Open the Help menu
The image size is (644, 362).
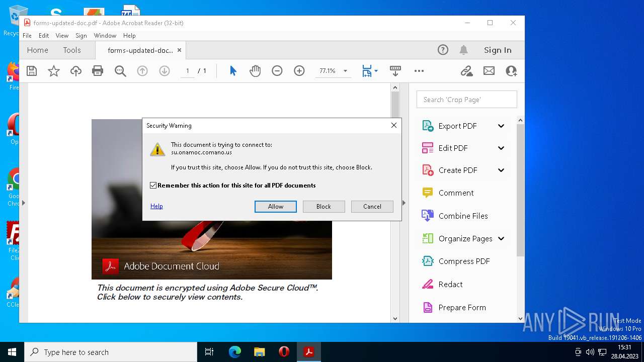[129, 36]
